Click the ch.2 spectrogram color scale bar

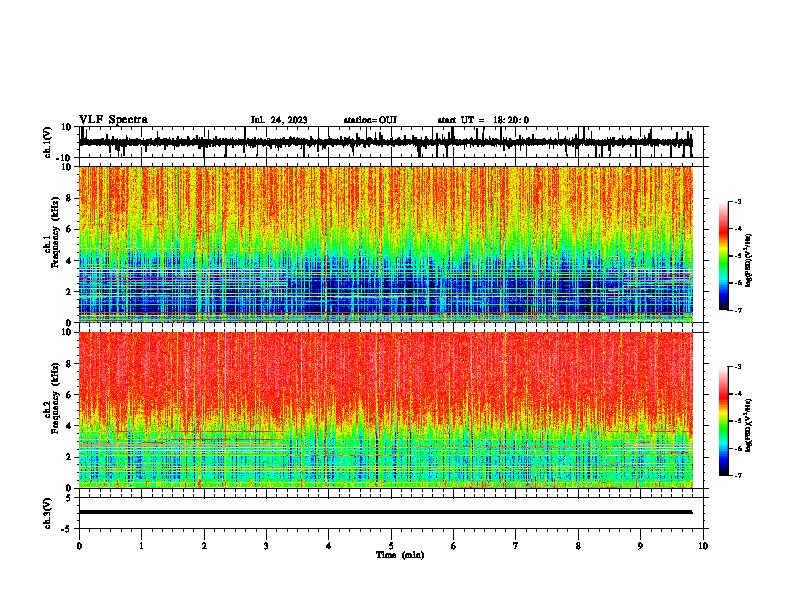723,421
